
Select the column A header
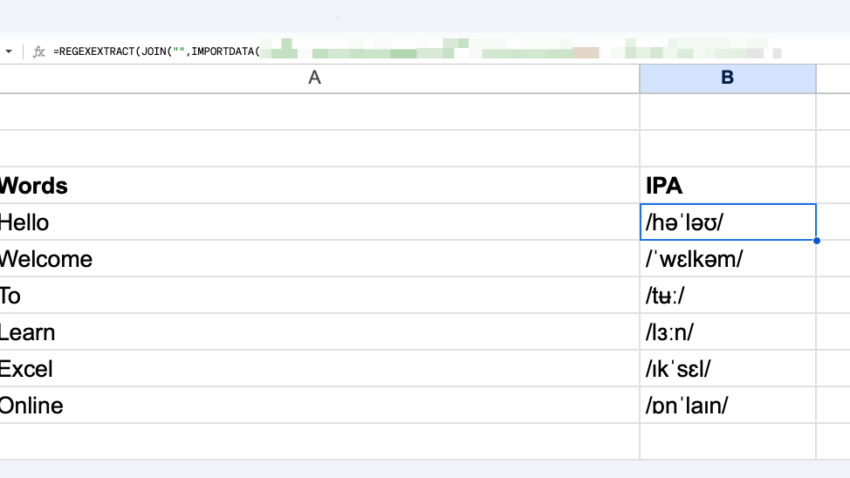click(314, 78)
